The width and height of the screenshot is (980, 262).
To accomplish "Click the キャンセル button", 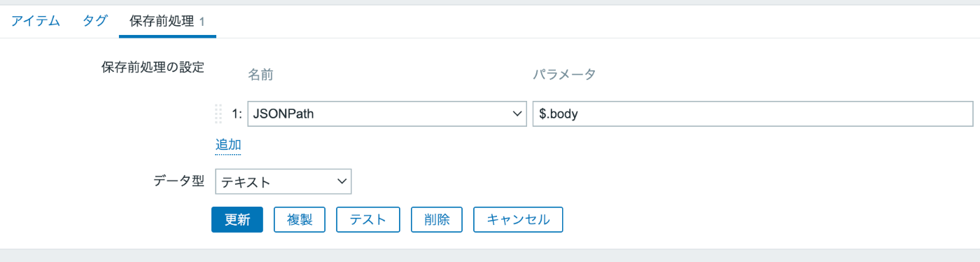I will (518, 219).
